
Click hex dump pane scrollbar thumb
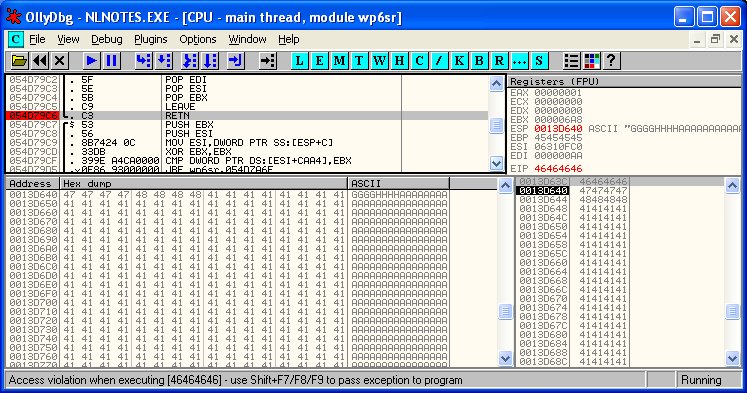tap(505, 312)
